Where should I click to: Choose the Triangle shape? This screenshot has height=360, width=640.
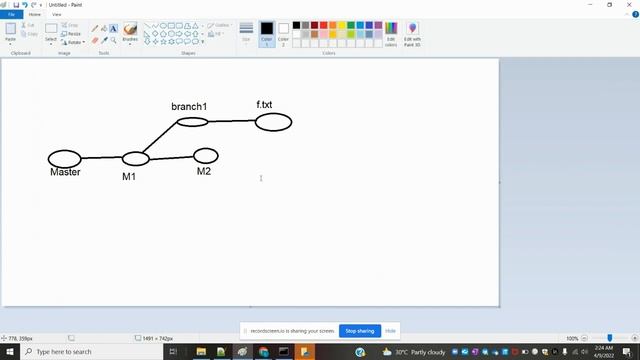point(195,26)
